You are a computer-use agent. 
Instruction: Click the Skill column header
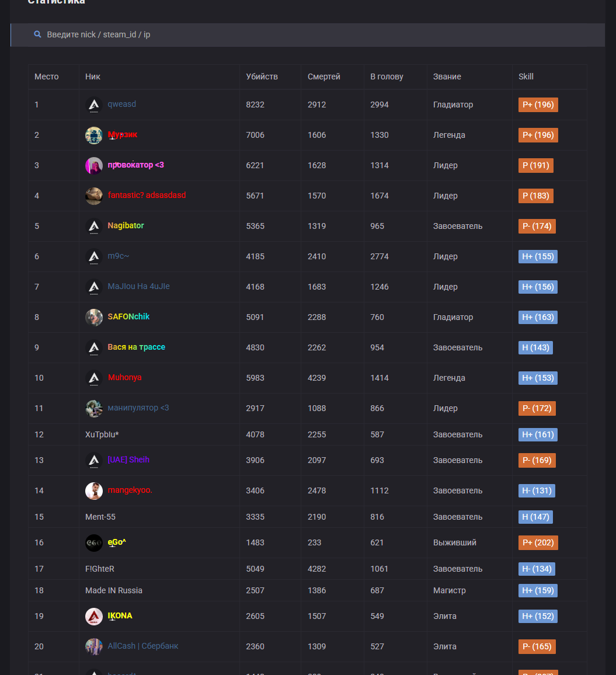tap(525, 76)
